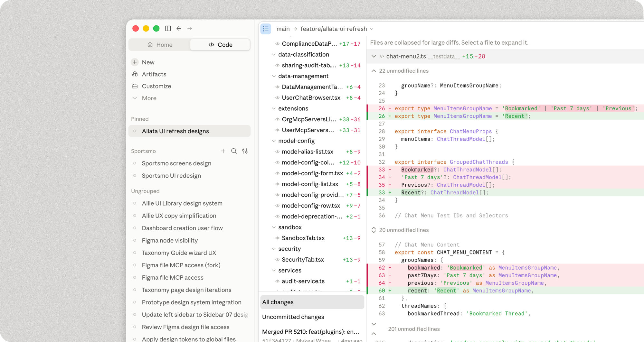This screenshot has height=342, width=644.
Task: Open Sportsmo screens design session
Action: point(189,163)
